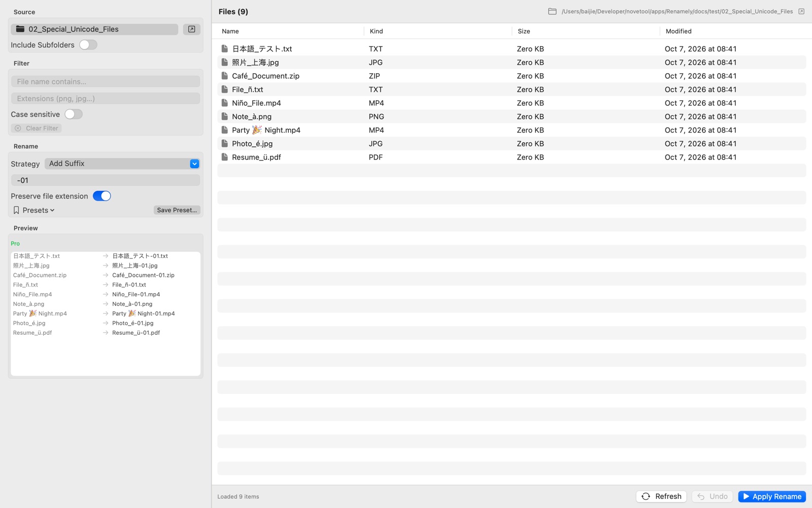
Task: Sort files by Modified column
Action: [x=679, y=31]
